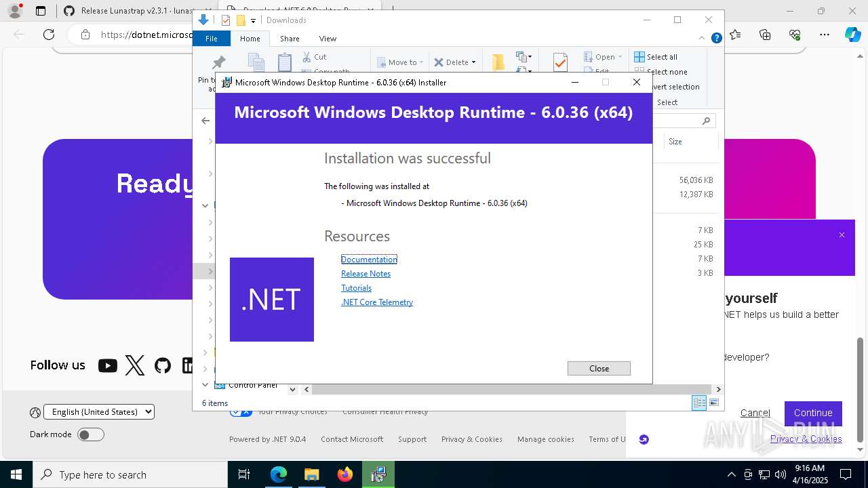Image resolution: width=868 pixels, height=488 pixels.
Task: Click the blue down-arrow Downloads title icon
Action: [203, 20]
